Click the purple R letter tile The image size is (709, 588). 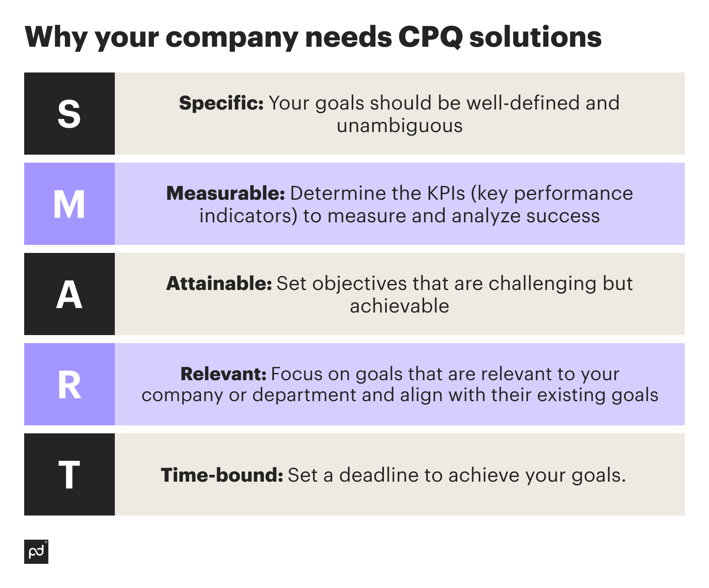tap(69, 384)
